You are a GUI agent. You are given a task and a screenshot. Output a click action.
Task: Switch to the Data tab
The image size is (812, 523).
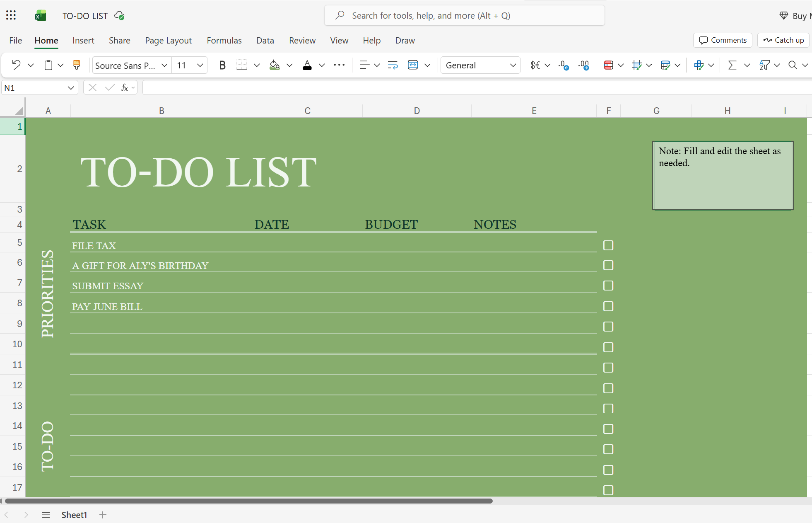[x=265, y=40]
